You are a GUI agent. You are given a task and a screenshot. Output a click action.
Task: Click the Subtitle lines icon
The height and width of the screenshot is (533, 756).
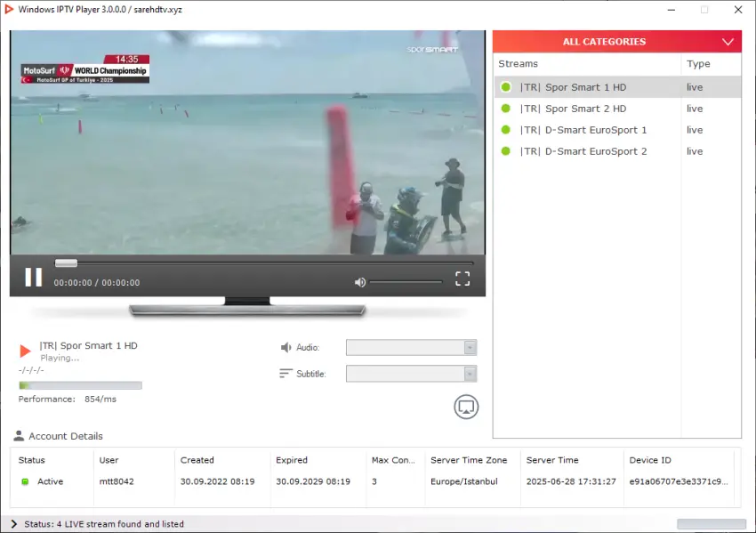click(286, 374)
